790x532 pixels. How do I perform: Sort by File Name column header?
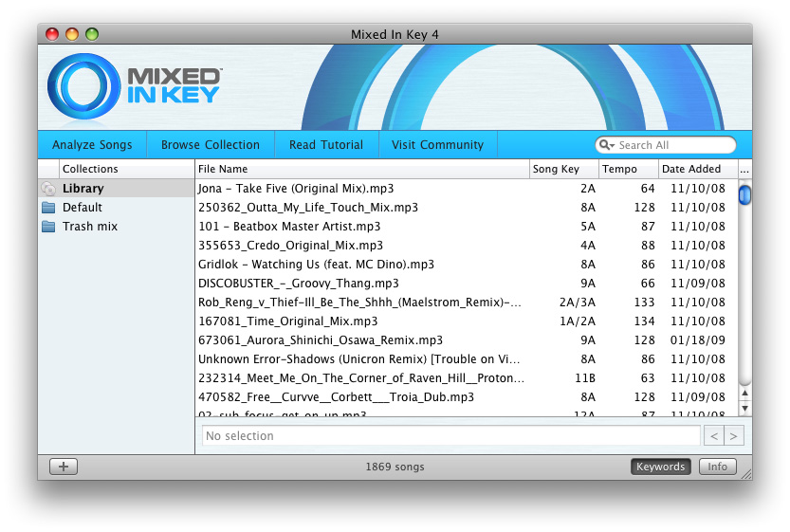pyautogui.click(x=361, y=169)
